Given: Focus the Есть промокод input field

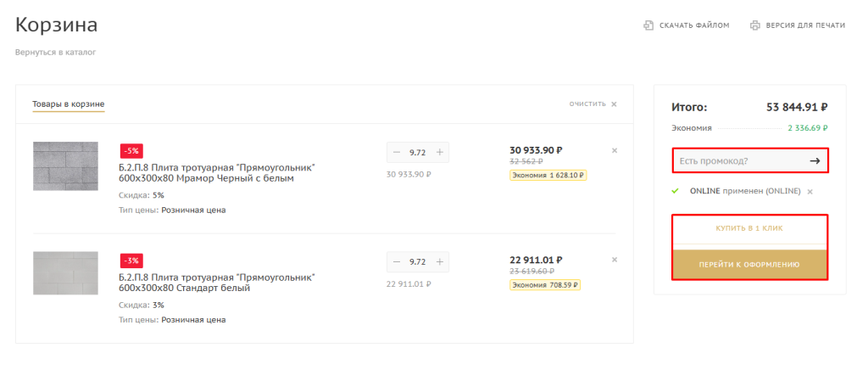Looking at the screenshot, I should point(737,160).
